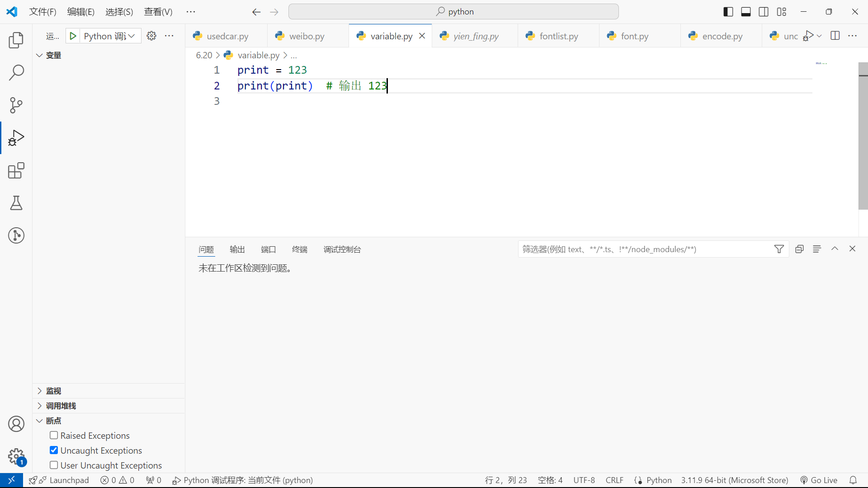Image resolution: width=868 pixels, height=488 pixels.
Task: Switch to the weibo.py editor tab
Action: [x=307, y=36]
